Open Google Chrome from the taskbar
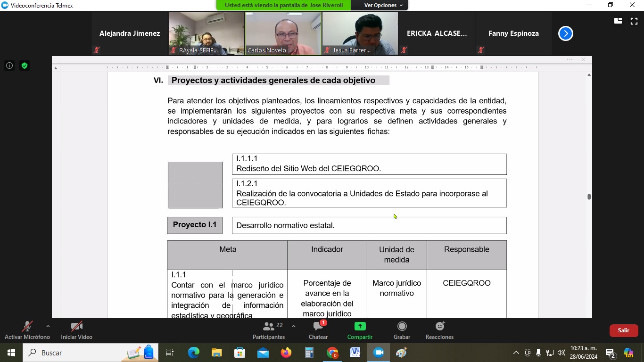 pyautogui.click(x=332, y=353)
